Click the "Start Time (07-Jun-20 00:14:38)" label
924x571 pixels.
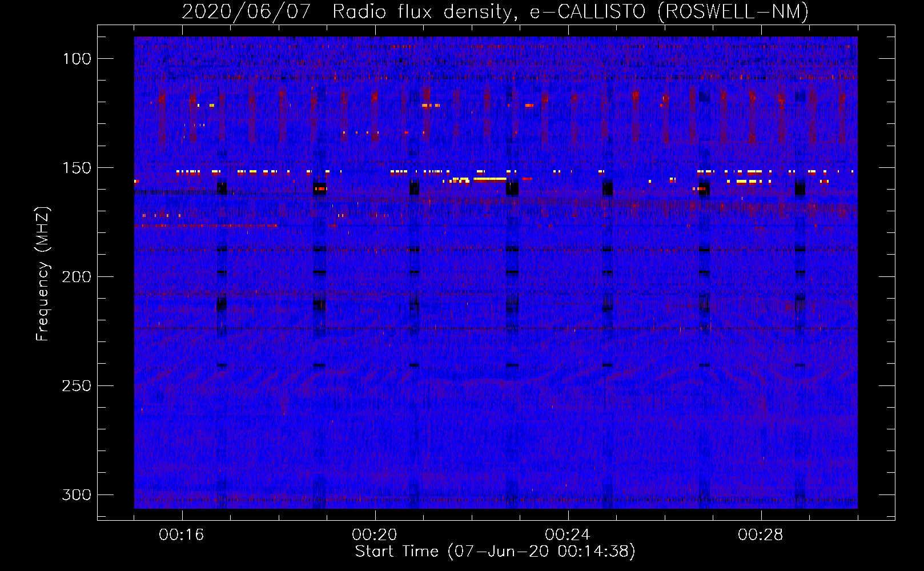tap(495, 552)
